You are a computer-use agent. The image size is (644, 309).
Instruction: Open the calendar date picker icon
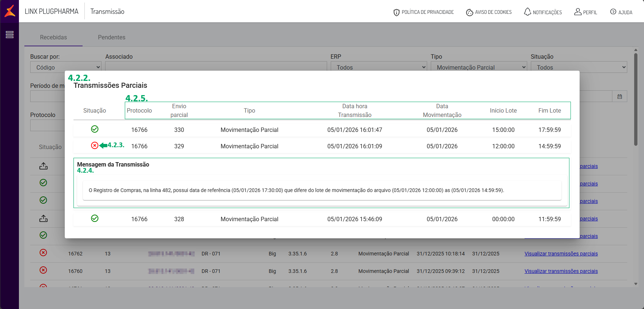[620, 97]
